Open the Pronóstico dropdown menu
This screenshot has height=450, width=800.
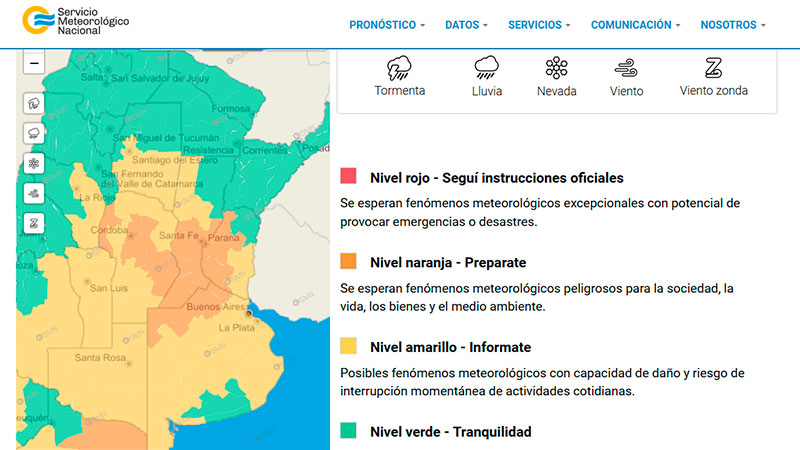tap(387, 25)
